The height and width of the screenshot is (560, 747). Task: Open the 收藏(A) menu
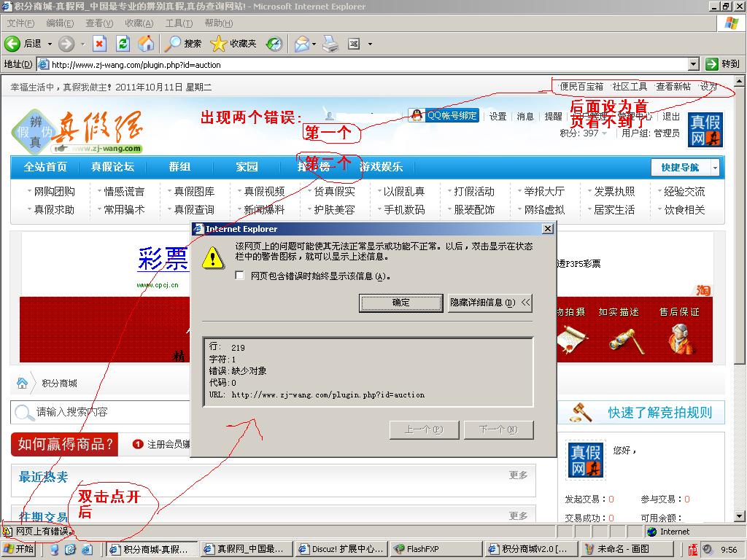click(x=139, y=23)
